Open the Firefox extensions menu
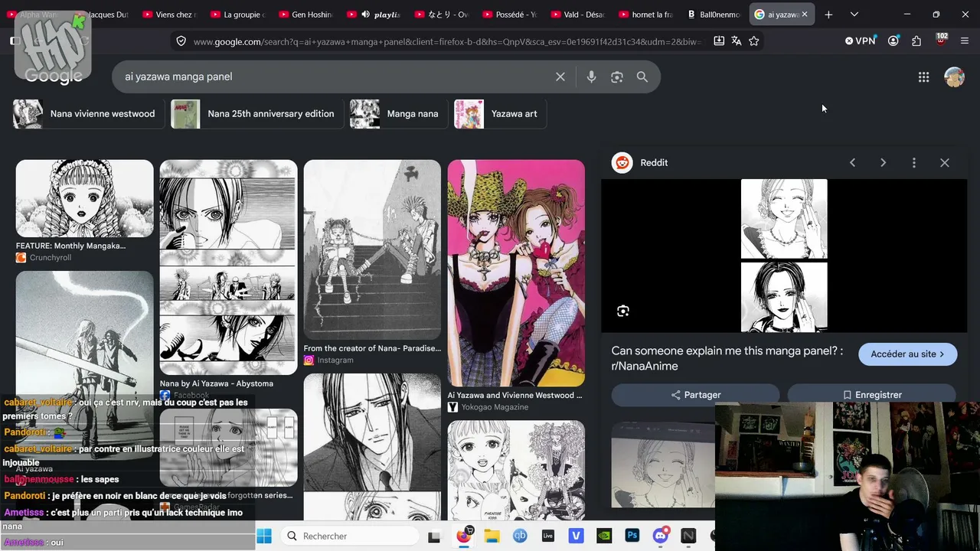 click(916, 41)
